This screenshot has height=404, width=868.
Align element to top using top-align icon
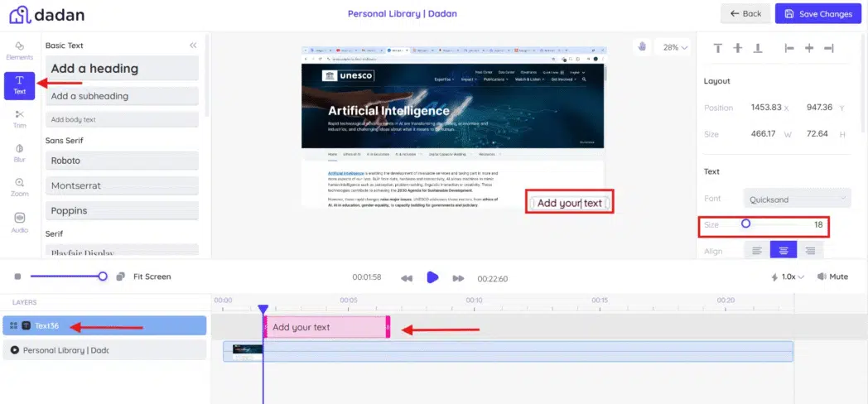pos(717,49)
